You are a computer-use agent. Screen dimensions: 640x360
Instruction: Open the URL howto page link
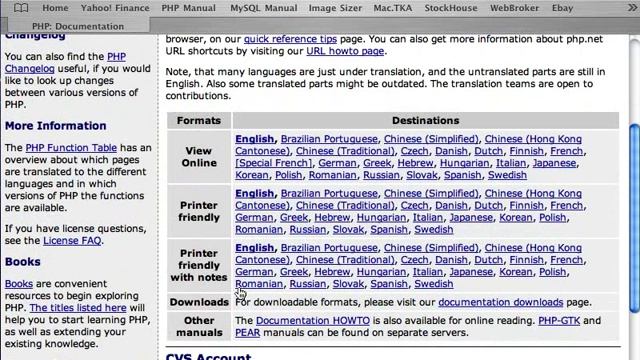click(x=345, y=51)
